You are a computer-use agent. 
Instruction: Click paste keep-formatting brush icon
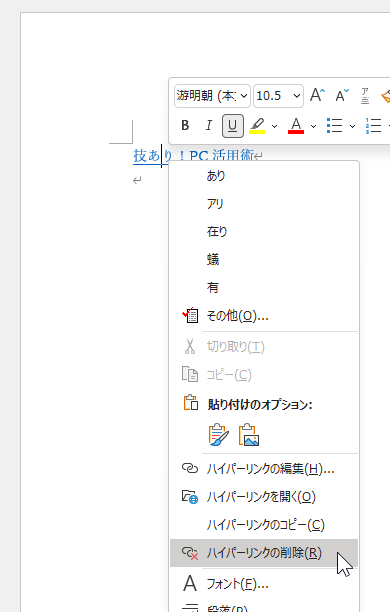click(x=219, y=434)
